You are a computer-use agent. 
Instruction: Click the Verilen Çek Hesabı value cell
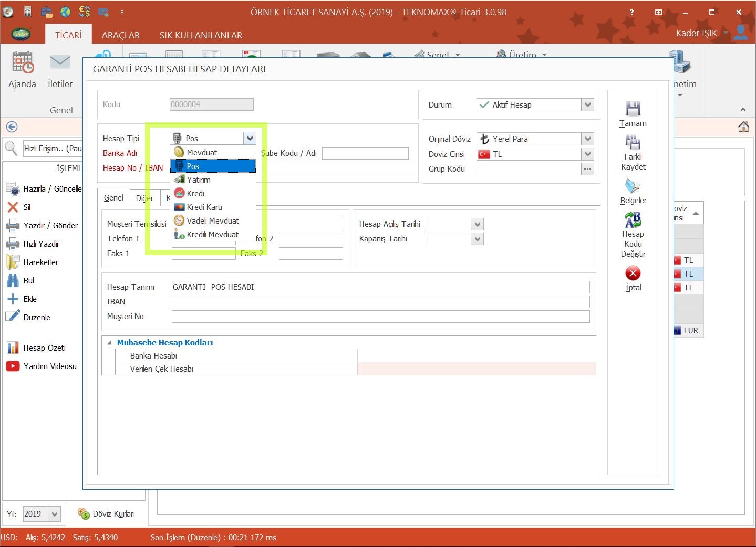[477, 369]
